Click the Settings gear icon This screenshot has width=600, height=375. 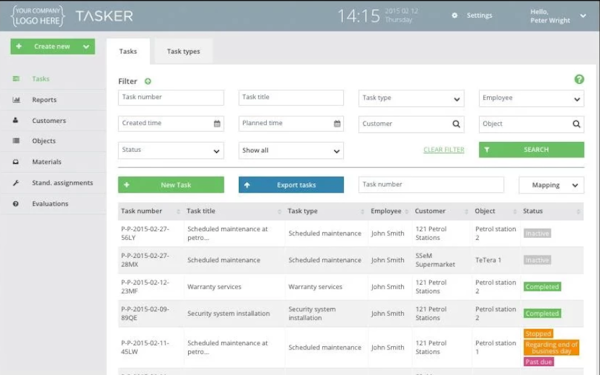coord(455,15)
